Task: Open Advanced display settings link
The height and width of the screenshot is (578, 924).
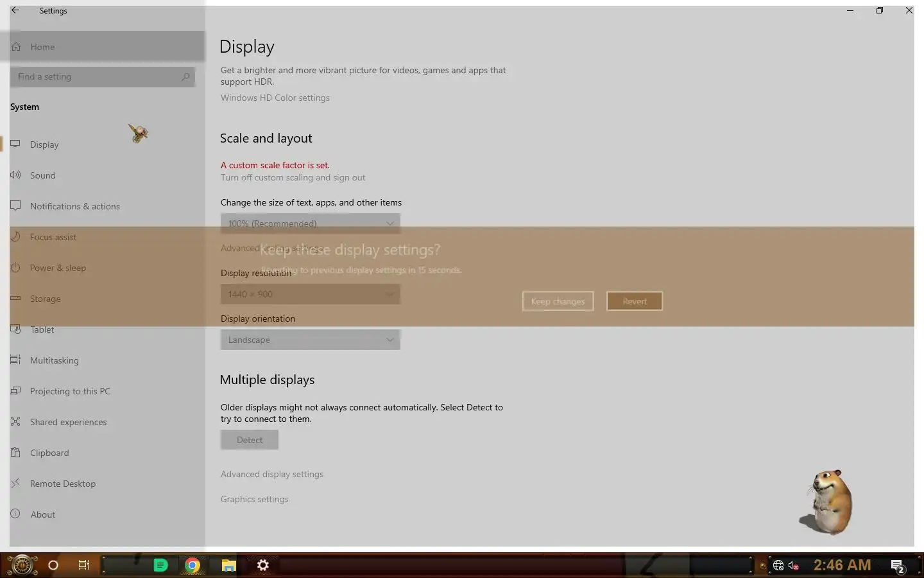Action: [272, 474]
